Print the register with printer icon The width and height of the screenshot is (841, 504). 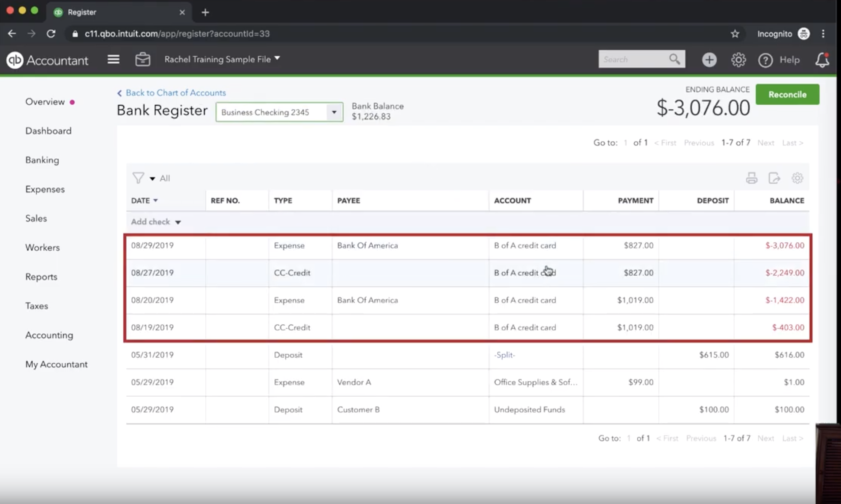pyautogui.click(x=751, y=178)
